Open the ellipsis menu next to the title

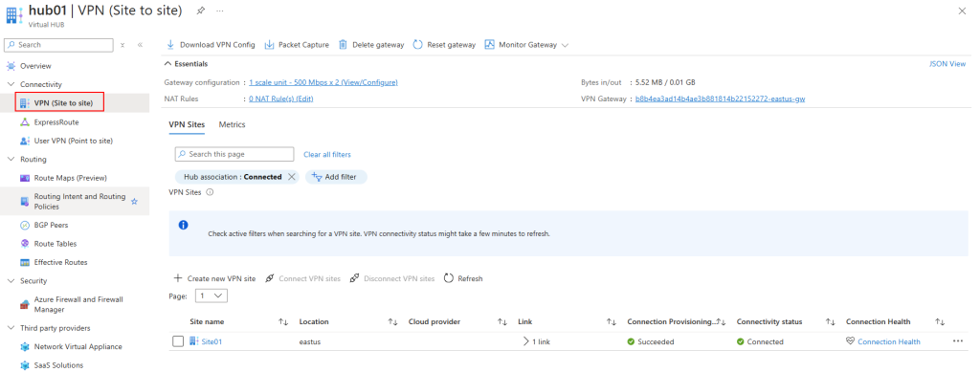220,11
